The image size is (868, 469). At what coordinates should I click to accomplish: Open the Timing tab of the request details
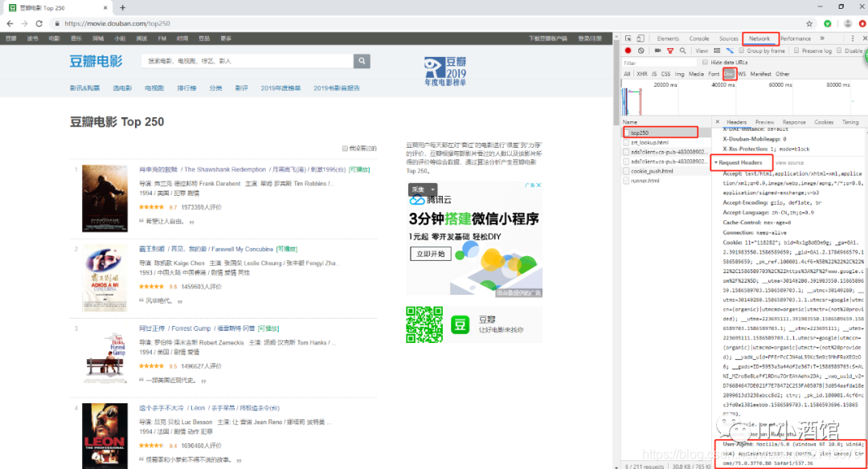tap(850, 122)
